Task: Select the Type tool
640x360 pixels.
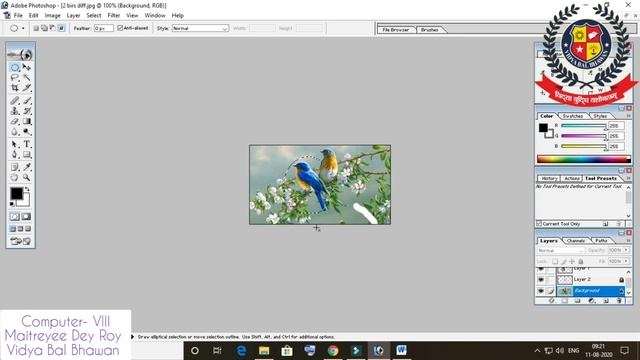Action: tap(27, 144)
